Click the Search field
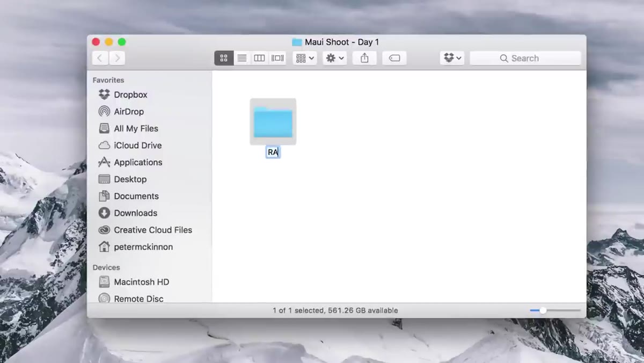The image size is (644, 363). 525,58
